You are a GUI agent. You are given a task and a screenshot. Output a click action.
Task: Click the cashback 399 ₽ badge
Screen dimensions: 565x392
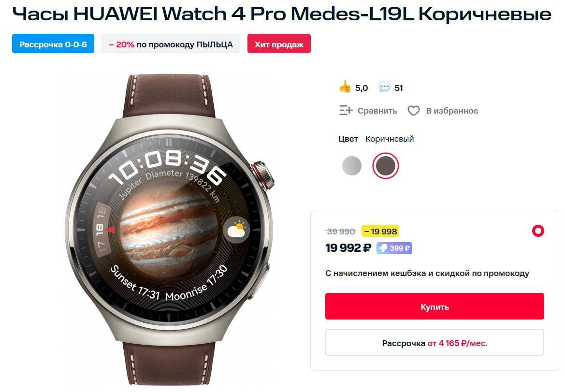click(394, 248)
